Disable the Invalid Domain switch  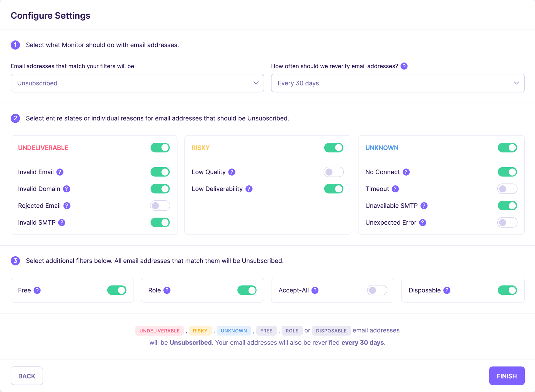coord(160,189)
